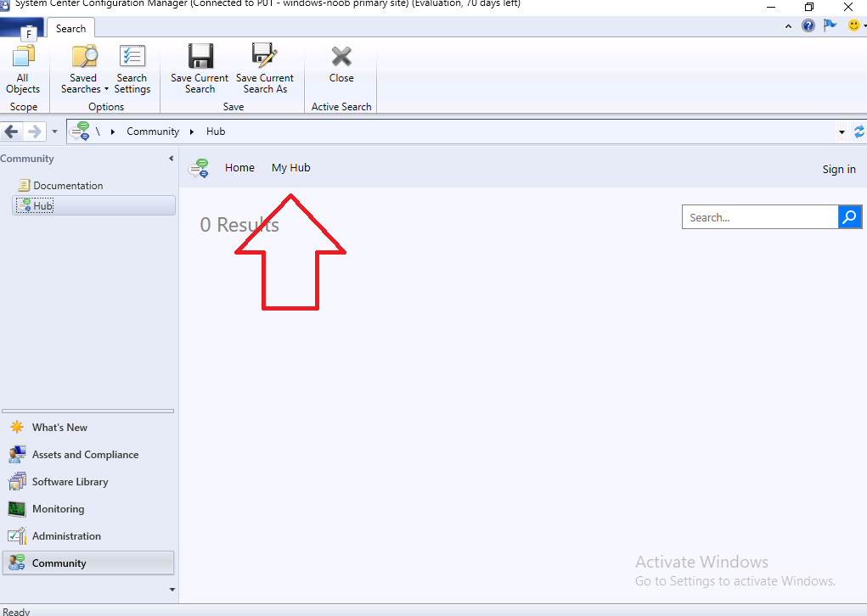
Task: Restore down the Configuration Manager window
Action: click(x=809, y=7)
